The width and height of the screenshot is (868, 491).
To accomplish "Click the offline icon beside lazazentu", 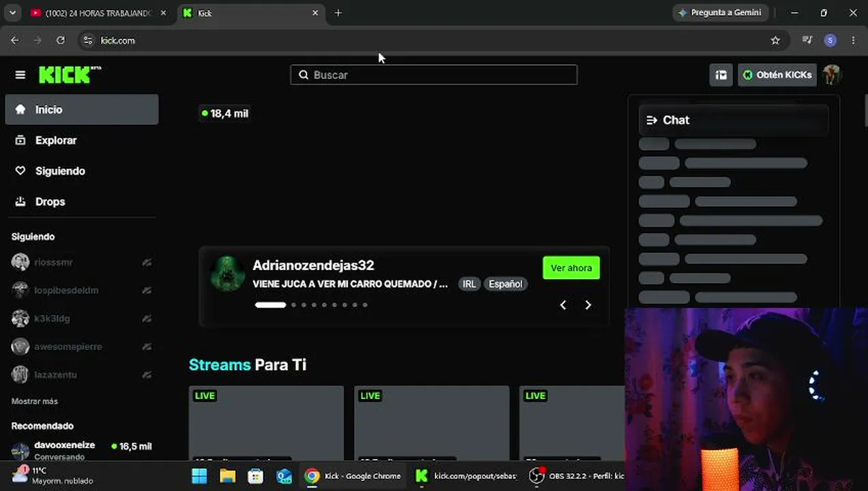I will 147,374.
